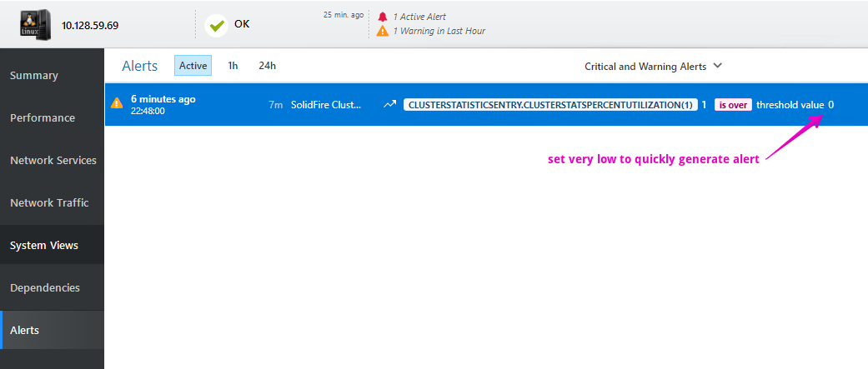
Task: Click the '6 minutes ago' alert time
Action: (163, 99)
